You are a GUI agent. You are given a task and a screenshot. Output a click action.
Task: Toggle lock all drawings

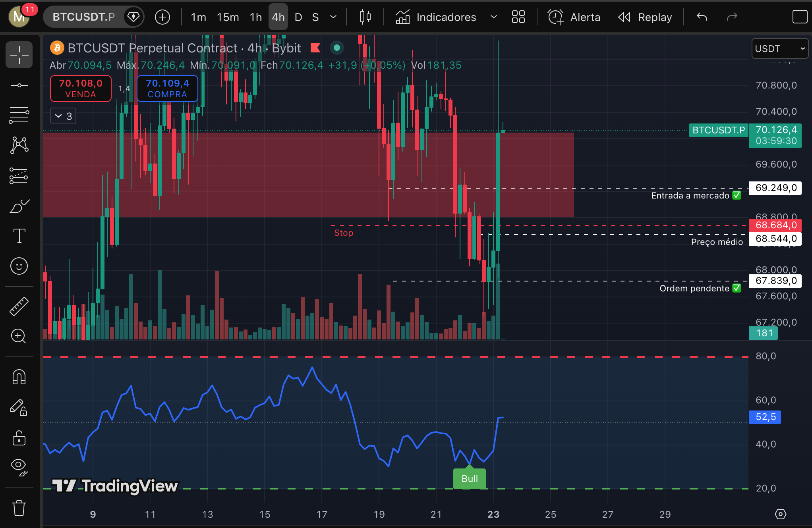pyautogui.click(x=19, y=438)
